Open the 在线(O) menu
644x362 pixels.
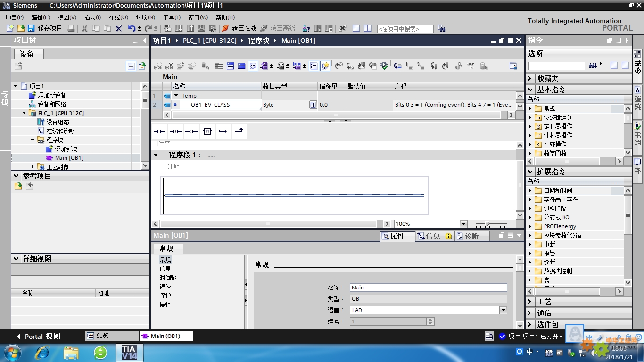[118, 17]
